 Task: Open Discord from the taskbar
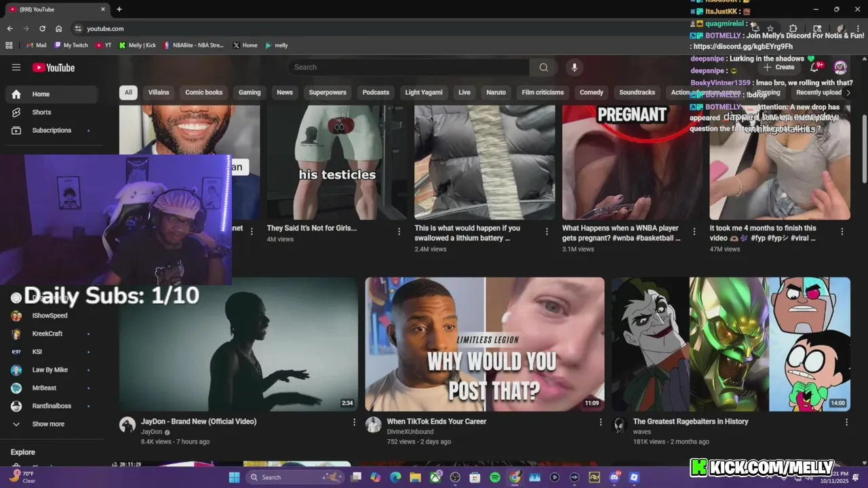click(614, 477)
